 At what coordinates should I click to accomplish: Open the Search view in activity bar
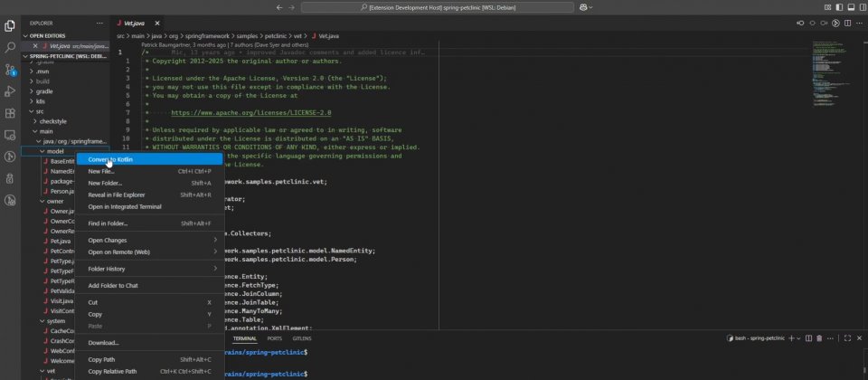click(x=10, y=47)
